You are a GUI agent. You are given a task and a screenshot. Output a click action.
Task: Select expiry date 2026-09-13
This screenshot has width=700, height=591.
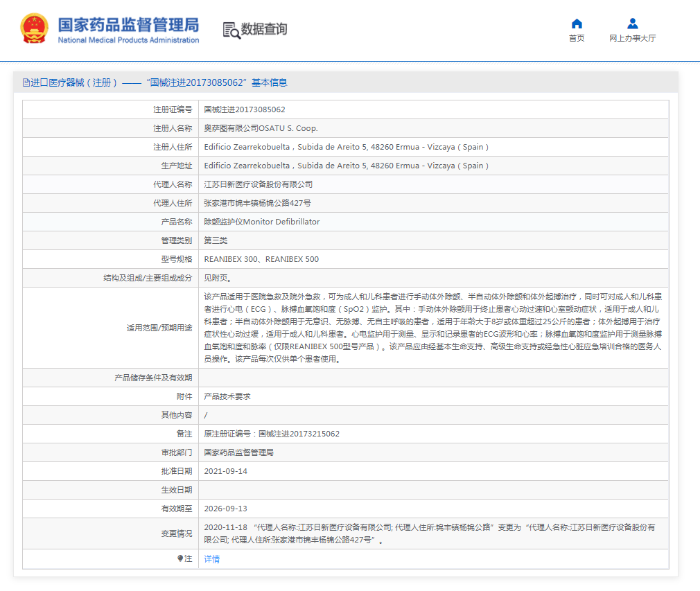pos(226,509)
